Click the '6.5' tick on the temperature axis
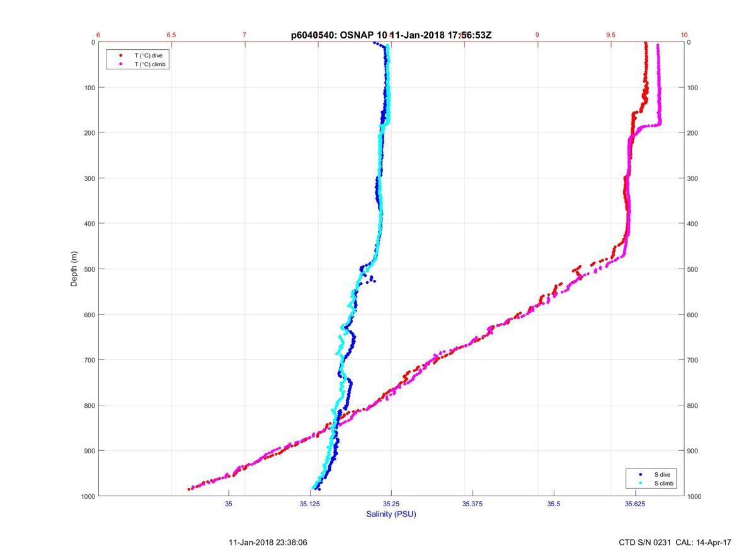This screenshot has width=756, height=558. 171,35
